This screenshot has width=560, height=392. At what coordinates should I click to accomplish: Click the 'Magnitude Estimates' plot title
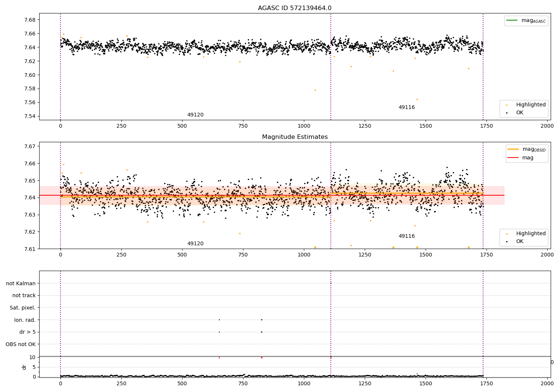(295, 137)
